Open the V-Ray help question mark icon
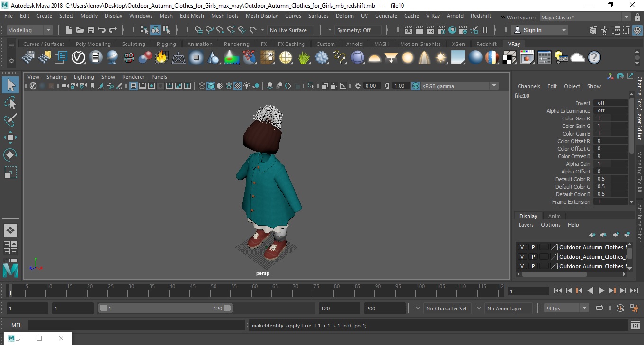The image size is (644, 345). pos(594,58)
